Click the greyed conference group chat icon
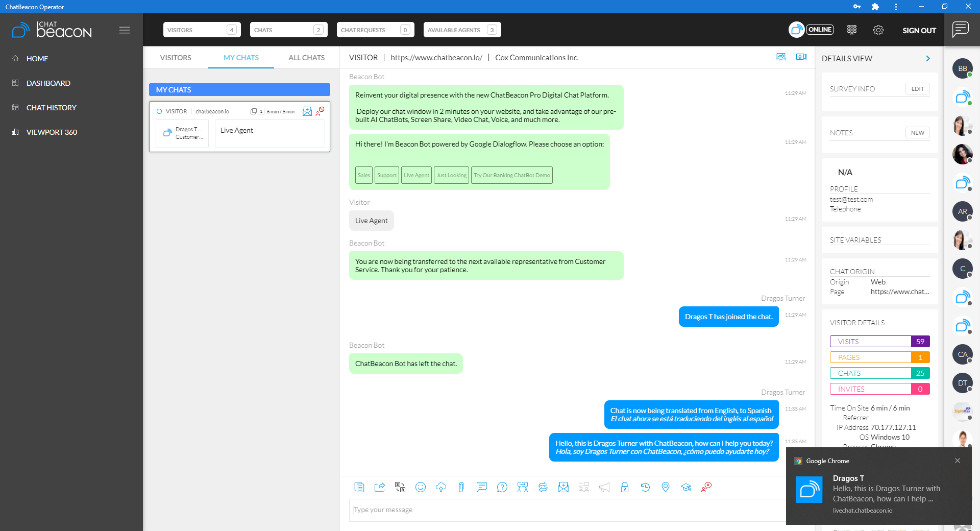The height and width of the screenshot is (531, 980). [583, 487]
